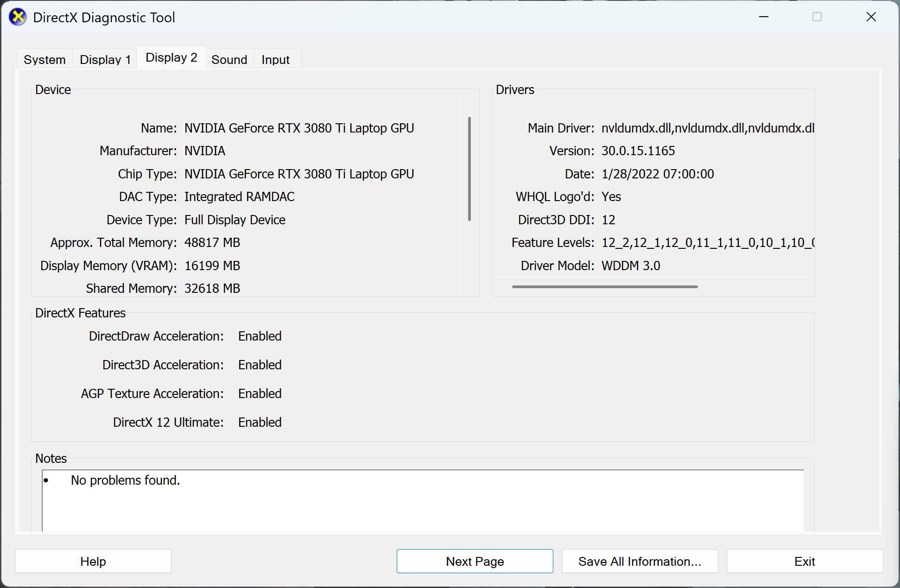This screenshot has height=588, width=900.
Task: Click the horizontal scrollbar in the Drivers section
Action: click(604, 287)
